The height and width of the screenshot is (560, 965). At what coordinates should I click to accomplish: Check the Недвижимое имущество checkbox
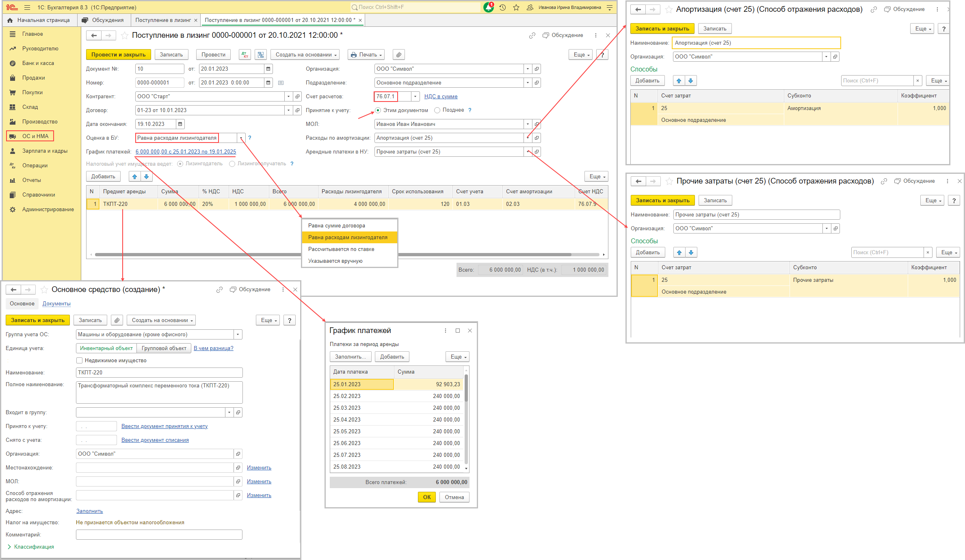[80, 360]
